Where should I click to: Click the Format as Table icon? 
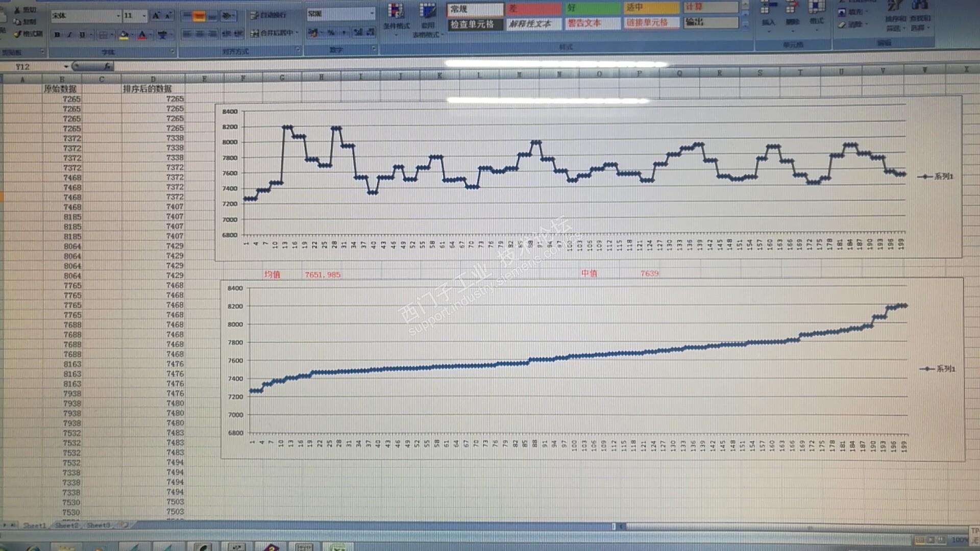(x=428, y=11)
